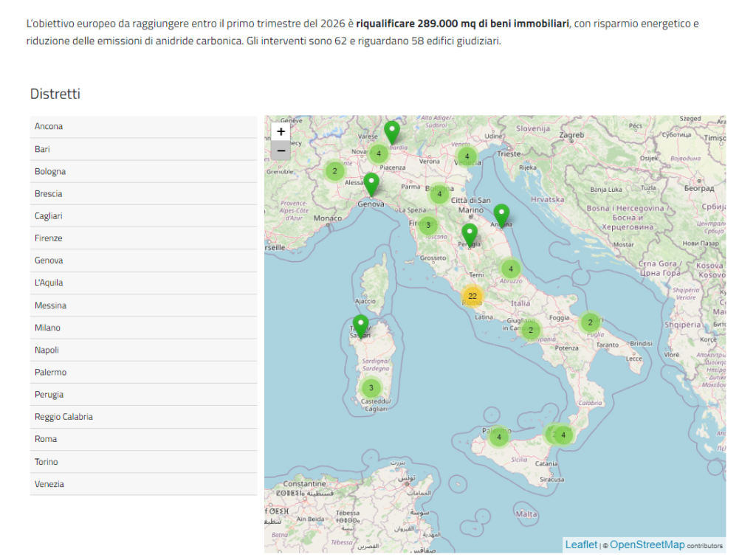Viewport: 756px width, 560px height.
Task: Open the 4 cluster in Abruzzo
Action: click(510, 269)
